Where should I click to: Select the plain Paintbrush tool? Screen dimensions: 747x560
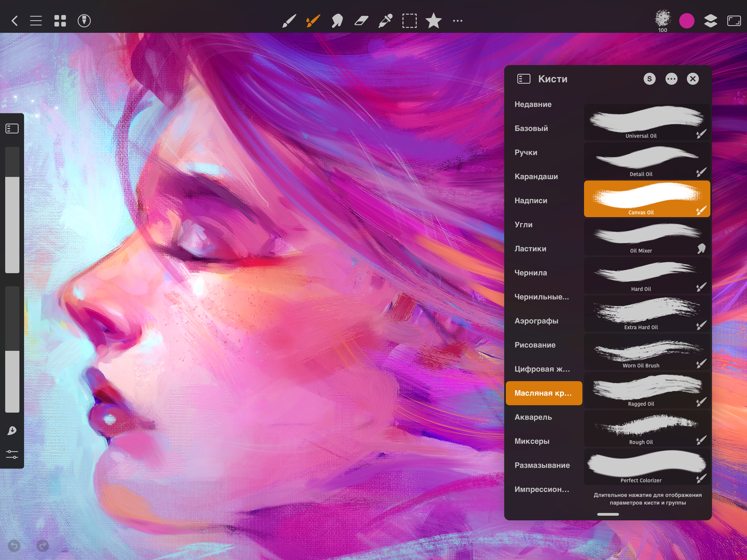[289, 21]
